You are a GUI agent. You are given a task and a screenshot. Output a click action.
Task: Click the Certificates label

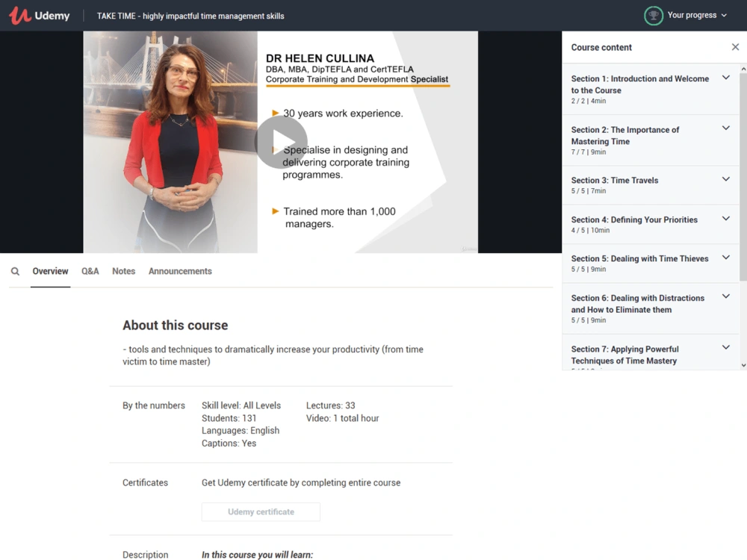tap(146, 482)
